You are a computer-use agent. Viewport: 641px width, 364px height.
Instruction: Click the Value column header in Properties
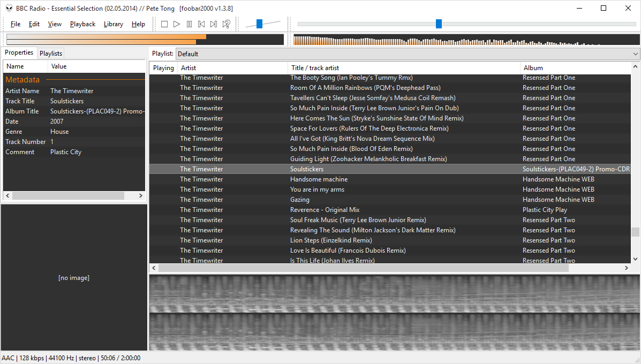[96, 66]
